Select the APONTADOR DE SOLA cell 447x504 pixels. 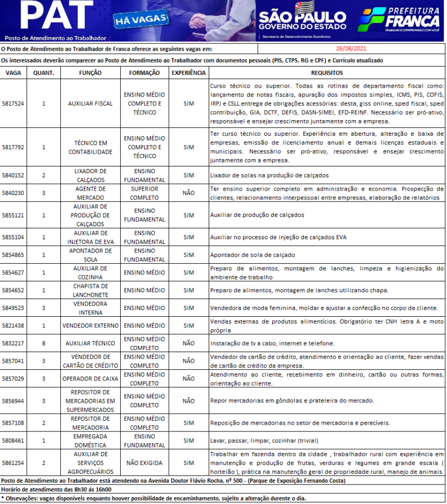click(91, 255)
